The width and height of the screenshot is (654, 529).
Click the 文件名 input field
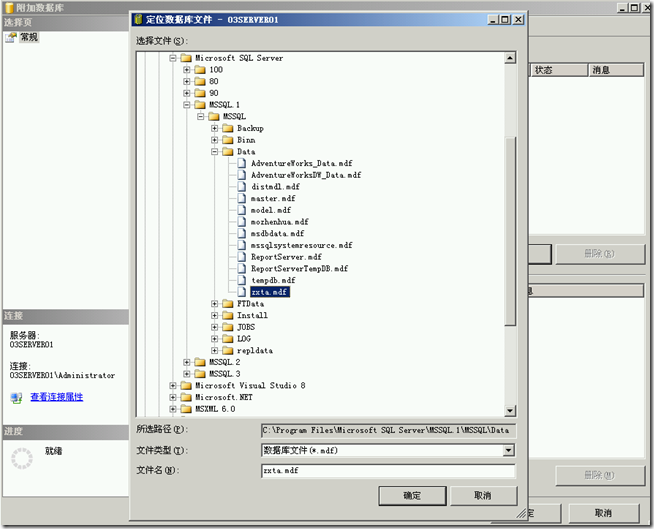tap(388, 471)
